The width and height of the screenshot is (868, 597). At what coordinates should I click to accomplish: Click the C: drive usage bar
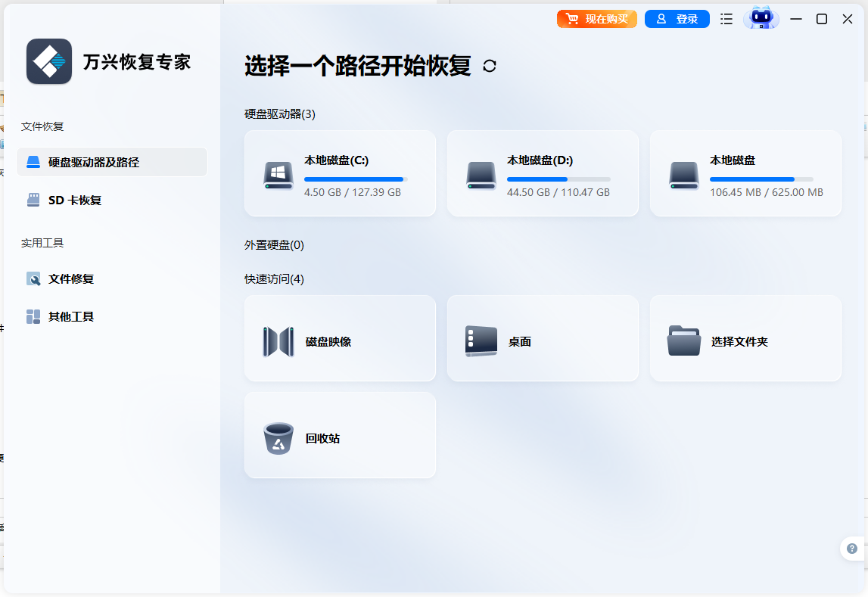click(356, 179)
